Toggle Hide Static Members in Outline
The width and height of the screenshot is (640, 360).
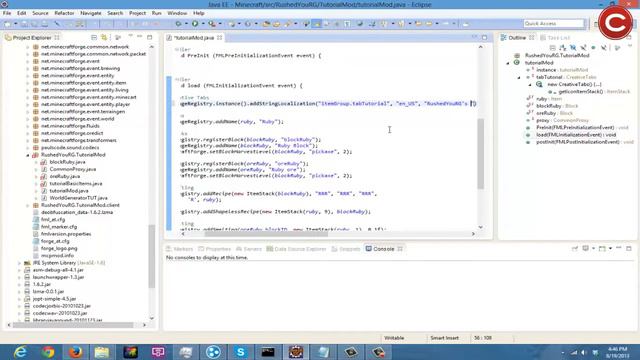(x=583, y=48)
